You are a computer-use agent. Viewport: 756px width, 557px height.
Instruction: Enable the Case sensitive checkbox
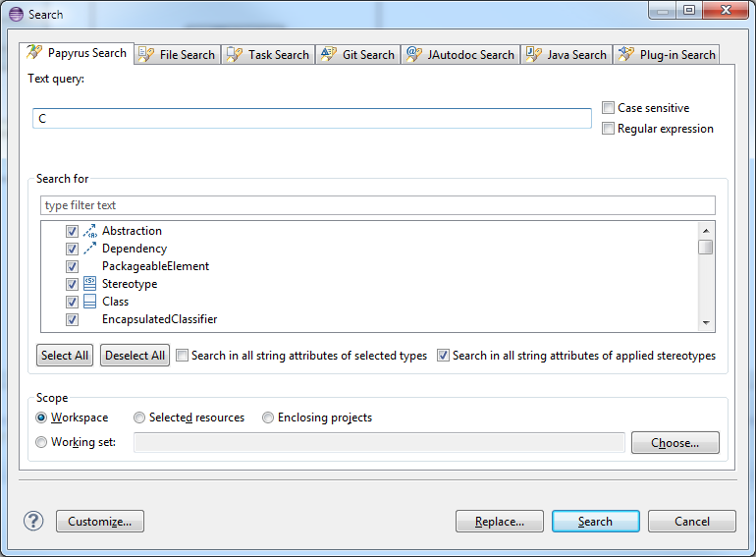[608, 107]
